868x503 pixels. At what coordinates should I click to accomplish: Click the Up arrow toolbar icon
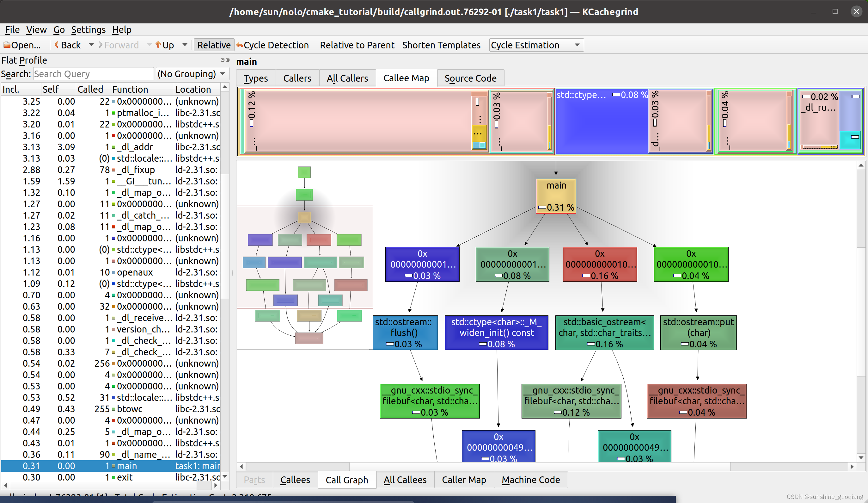point(158,45)
